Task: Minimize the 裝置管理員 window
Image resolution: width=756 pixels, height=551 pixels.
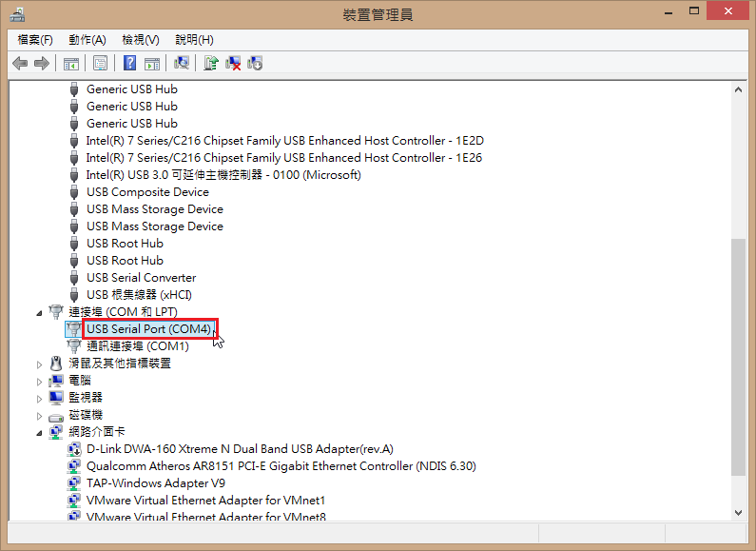Action: point(669,11)
